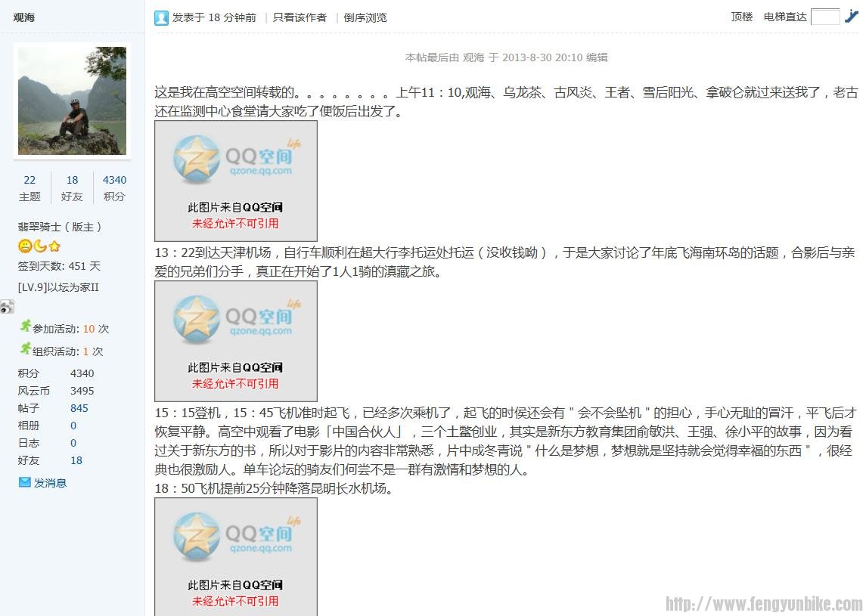Image resolution: width=866 pixels, height=616 pixels.
Task: Click the elevator jump icon next to 电梯直达
Action: 852,15
